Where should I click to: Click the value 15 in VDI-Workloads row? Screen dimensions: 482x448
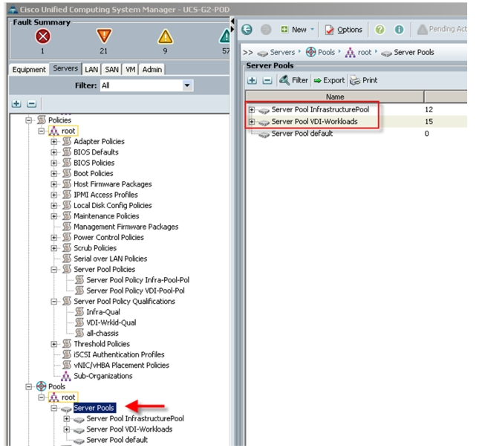pos(429,122)
